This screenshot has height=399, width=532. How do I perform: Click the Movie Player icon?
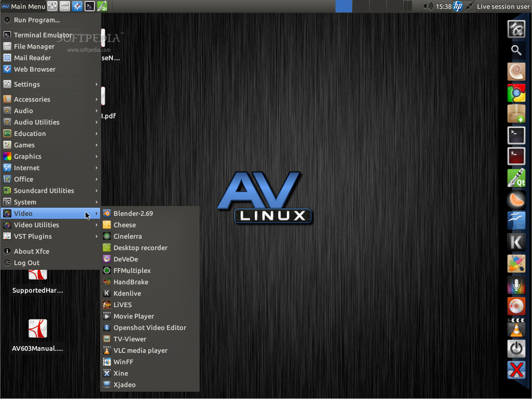tap(107, 316)
